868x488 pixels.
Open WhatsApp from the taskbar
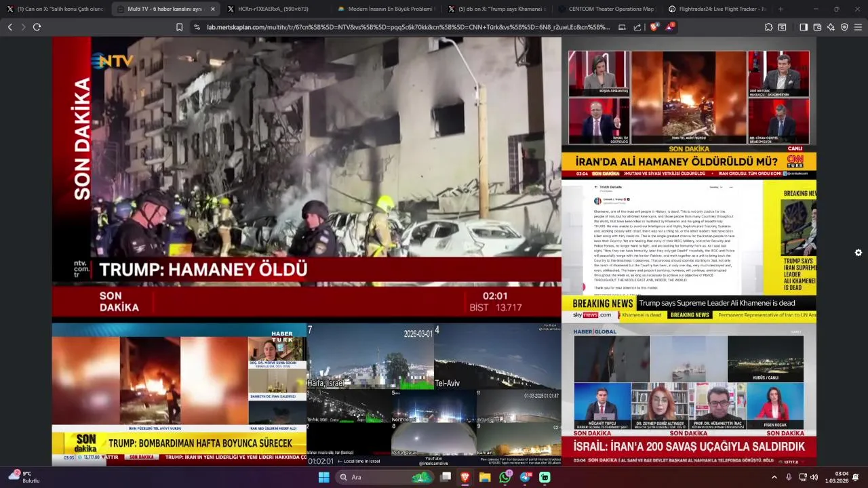click(505, 477)
